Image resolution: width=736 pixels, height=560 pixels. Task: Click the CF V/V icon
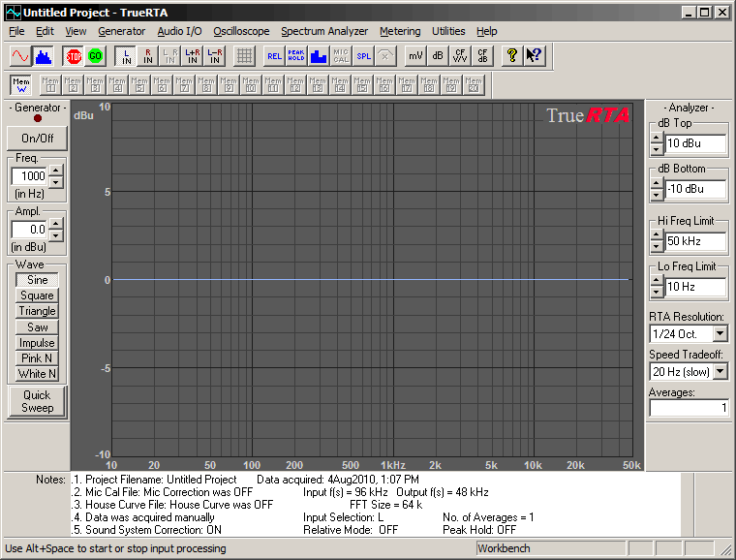click(460, 56)
